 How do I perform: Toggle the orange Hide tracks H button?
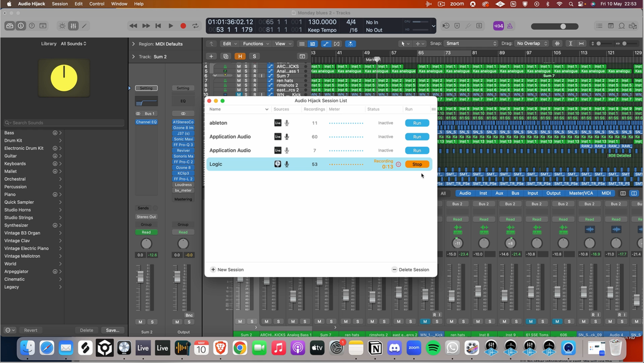[x=240, y=57]
